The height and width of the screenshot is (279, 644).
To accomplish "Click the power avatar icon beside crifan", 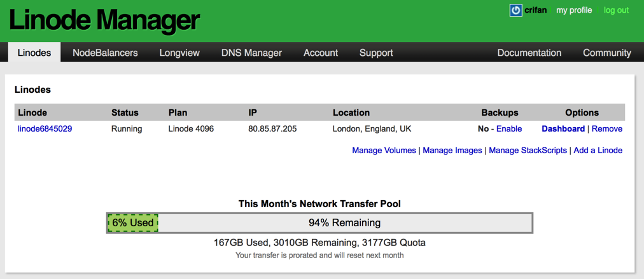I will [515, 10].
